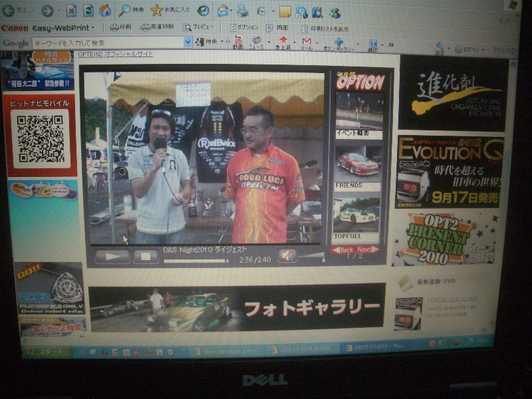Viewport: 532px width, 399px height.
Task: Open the ボタンギャラリー button gallery
Action: point(338,45)
